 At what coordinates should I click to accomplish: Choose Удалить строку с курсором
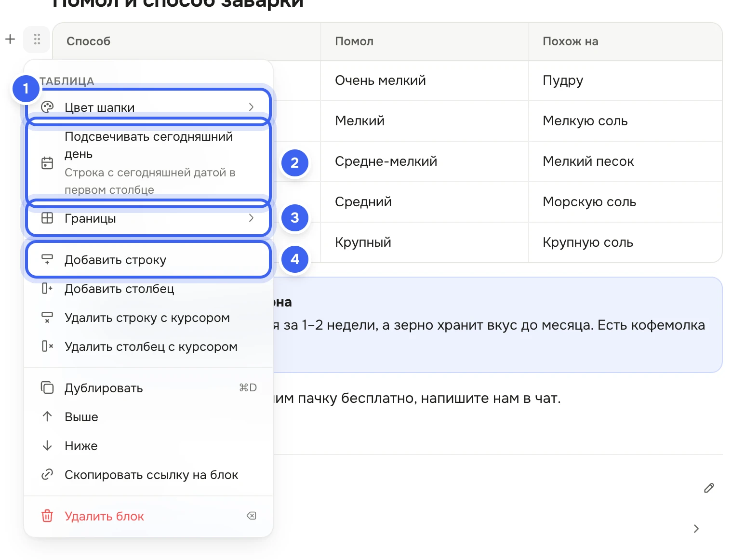pyautogui.click(x=148, y=318)
